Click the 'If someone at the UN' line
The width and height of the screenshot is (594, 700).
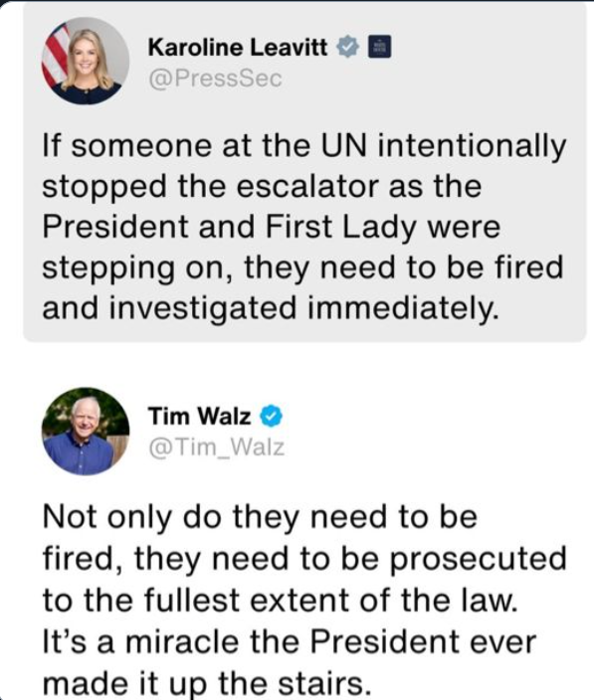tap(304, 147)
